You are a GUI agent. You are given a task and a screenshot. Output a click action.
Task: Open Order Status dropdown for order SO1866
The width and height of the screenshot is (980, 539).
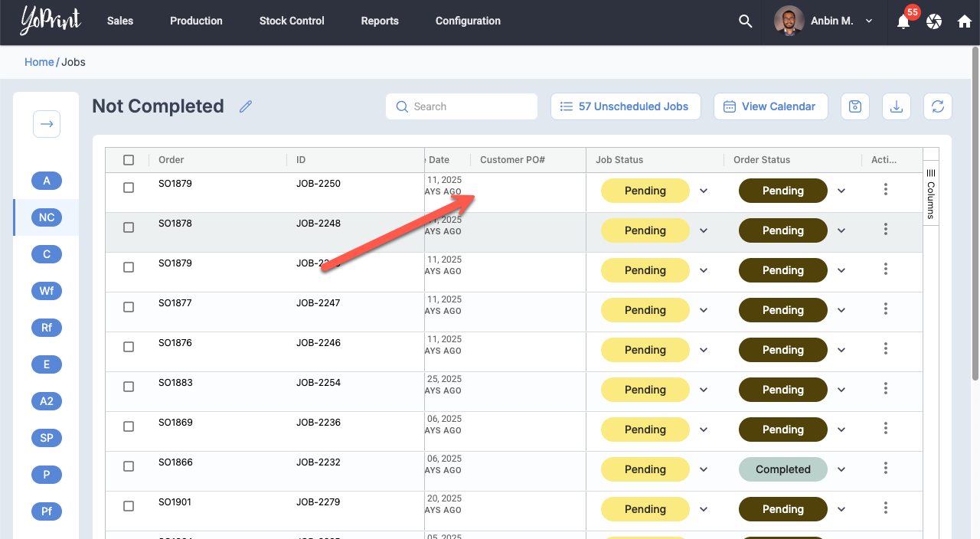coord(841,469)
